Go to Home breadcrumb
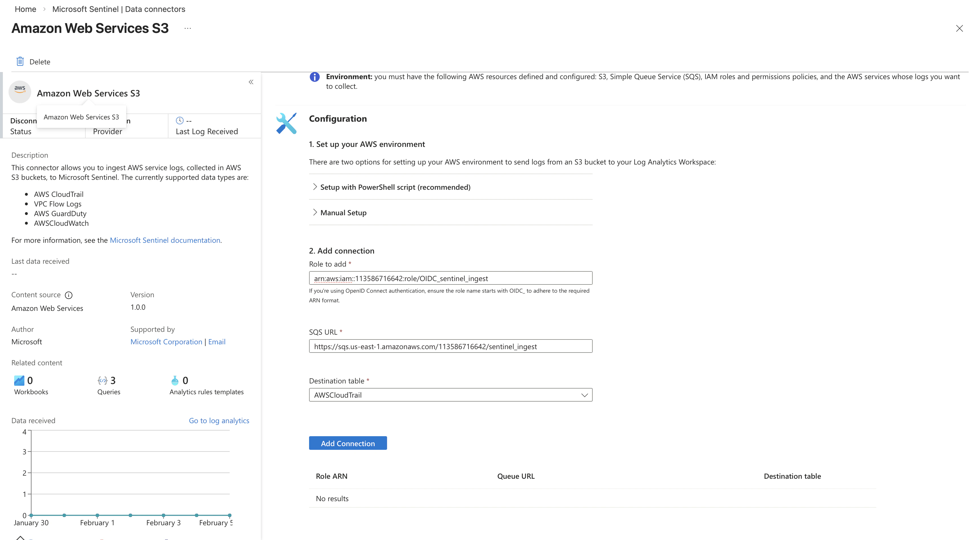Viewport: 980px width, 540px height. coord(26,9)
